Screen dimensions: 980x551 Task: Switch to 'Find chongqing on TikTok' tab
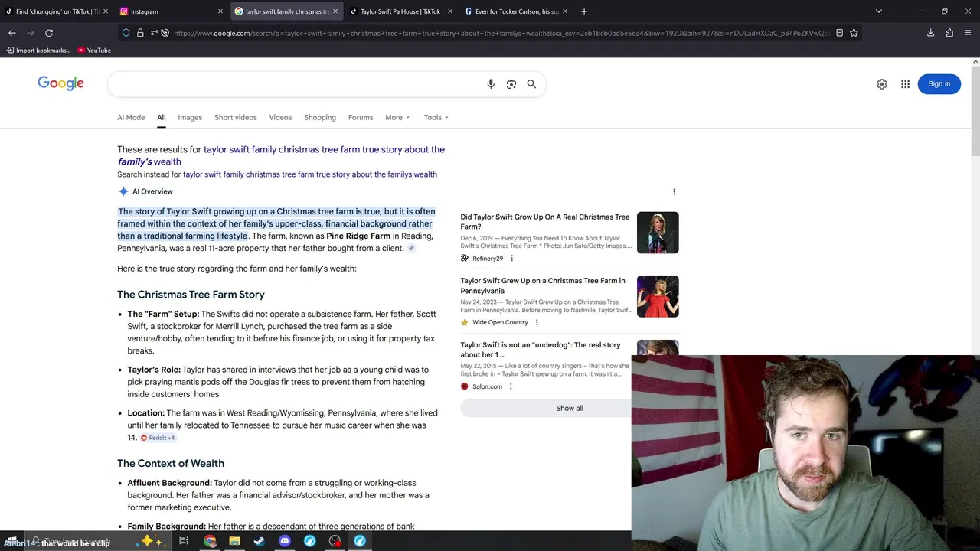[x=57, y=11]
